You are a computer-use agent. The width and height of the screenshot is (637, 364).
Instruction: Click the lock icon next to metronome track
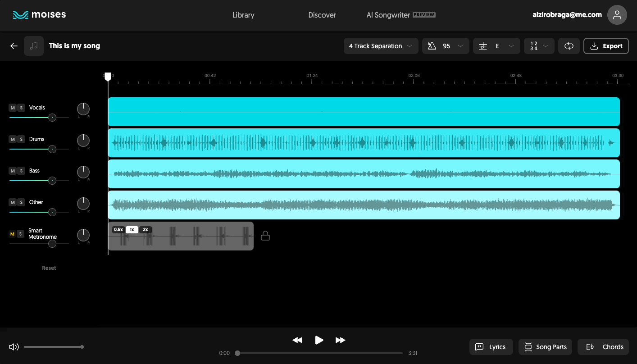[x=265, y=236]
